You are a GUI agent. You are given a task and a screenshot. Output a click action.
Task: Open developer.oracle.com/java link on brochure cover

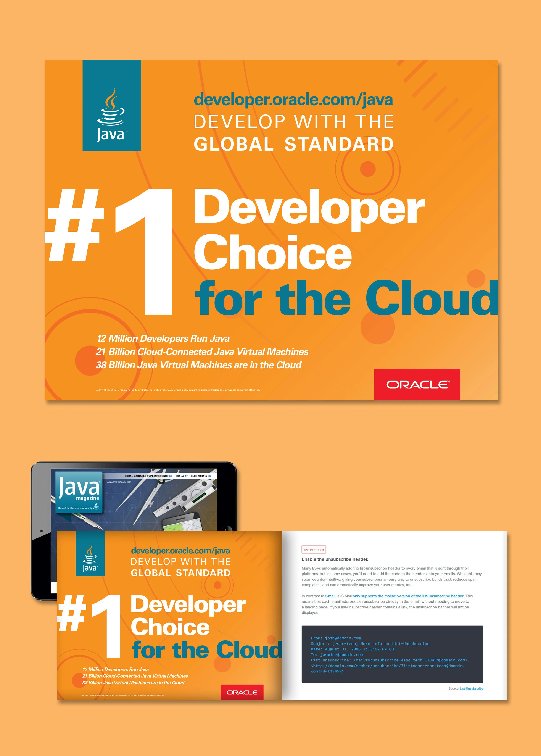coord(180,551)
